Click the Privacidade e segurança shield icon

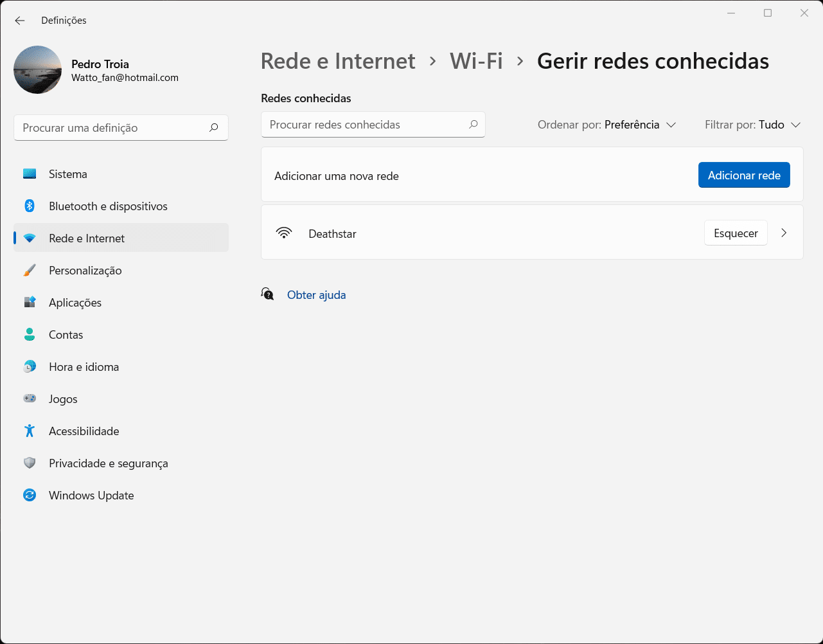click(30, 463)
